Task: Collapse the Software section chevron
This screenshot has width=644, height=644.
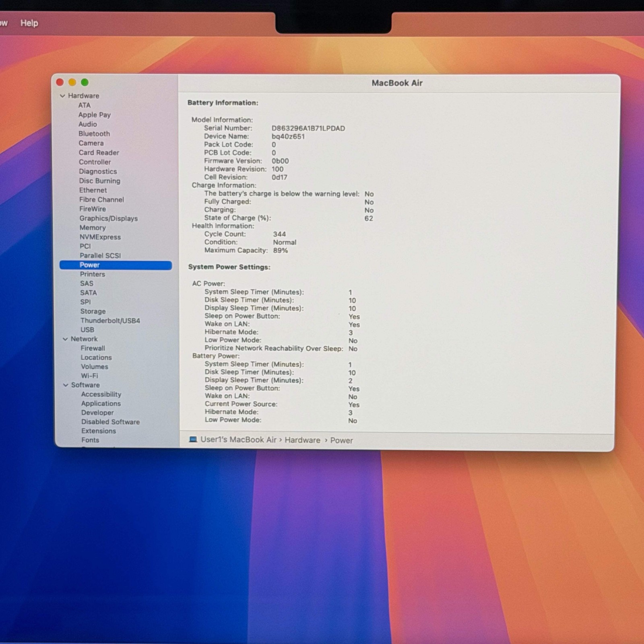Action: (x=66, y=385)
